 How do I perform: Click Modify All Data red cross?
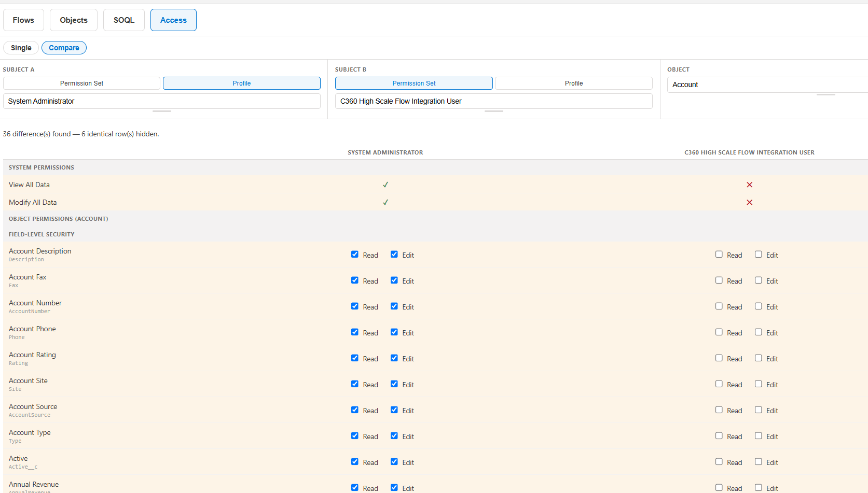(x=749, y=203)
